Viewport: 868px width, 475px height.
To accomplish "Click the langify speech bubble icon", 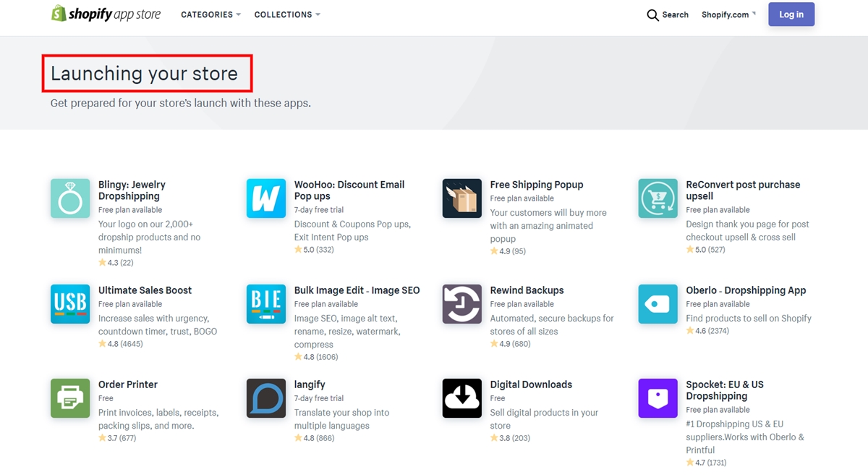I will click(x=266, y=398).
